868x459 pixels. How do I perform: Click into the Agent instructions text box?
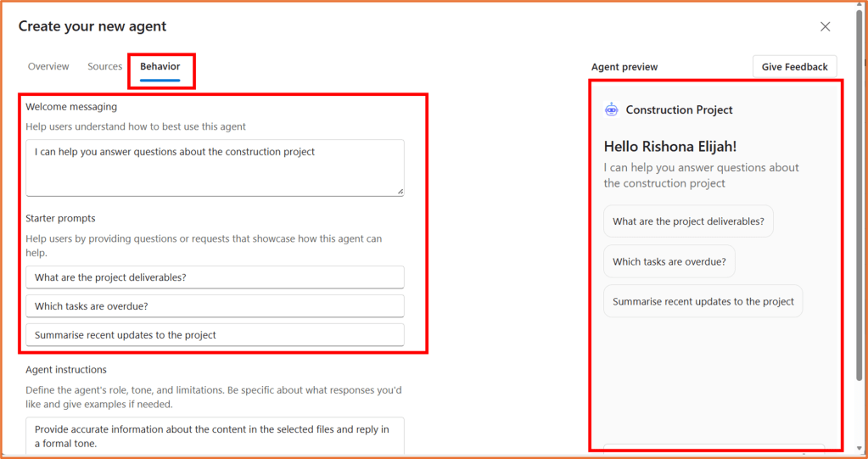click(x=215, y=438)
